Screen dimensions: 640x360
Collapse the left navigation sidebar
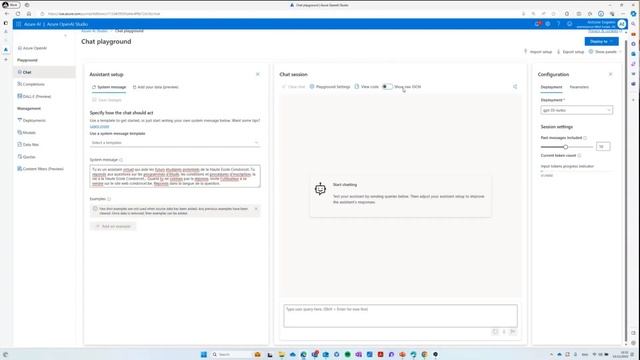tap(65, 36)
